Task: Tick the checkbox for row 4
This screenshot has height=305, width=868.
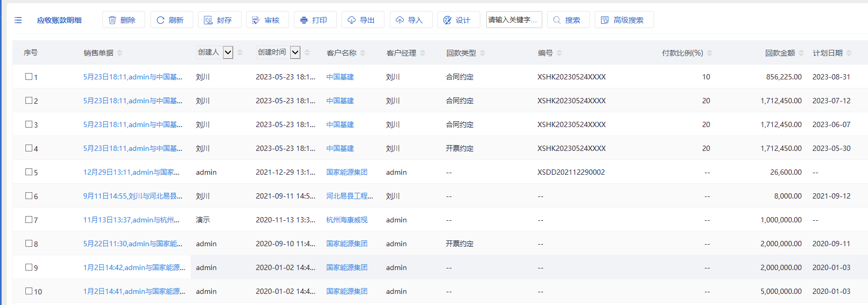Action: point(29,148)
